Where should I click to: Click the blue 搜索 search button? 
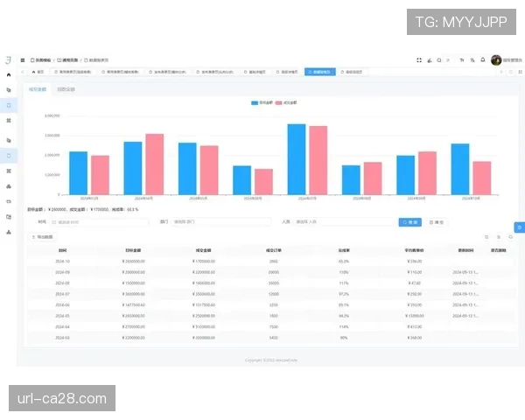point(409,222)
